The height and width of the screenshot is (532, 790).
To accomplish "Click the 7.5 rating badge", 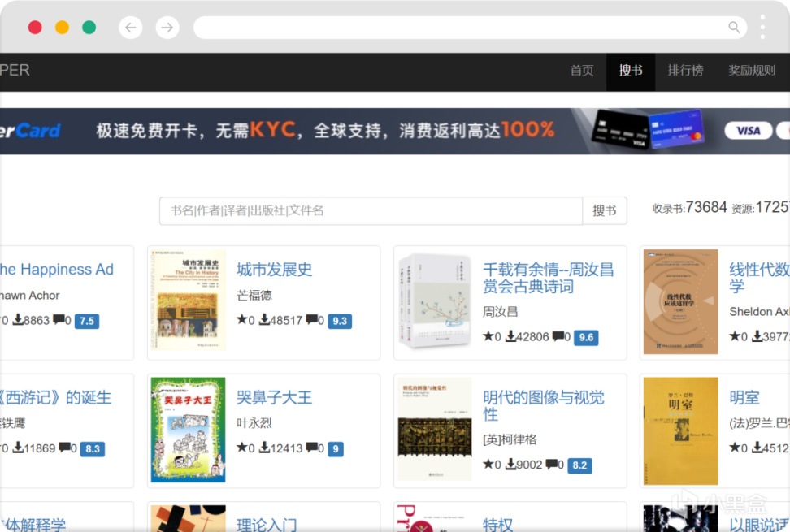I will pyautogui.click(x=87, y=321).
